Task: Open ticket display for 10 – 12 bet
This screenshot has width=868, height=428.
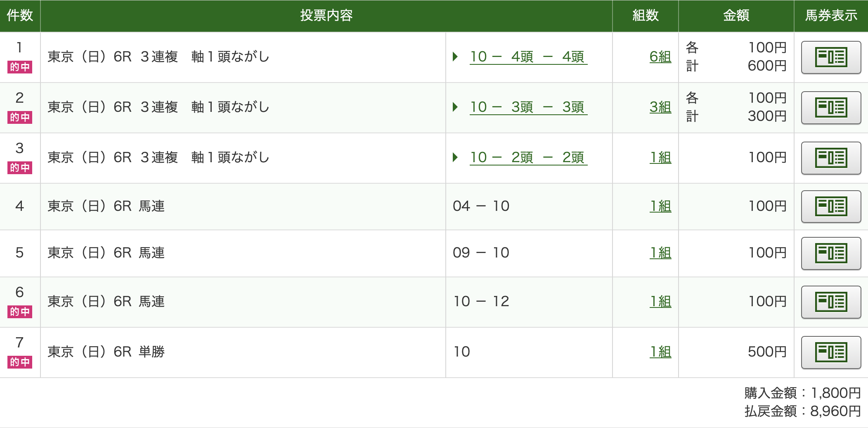Action: 831,302
